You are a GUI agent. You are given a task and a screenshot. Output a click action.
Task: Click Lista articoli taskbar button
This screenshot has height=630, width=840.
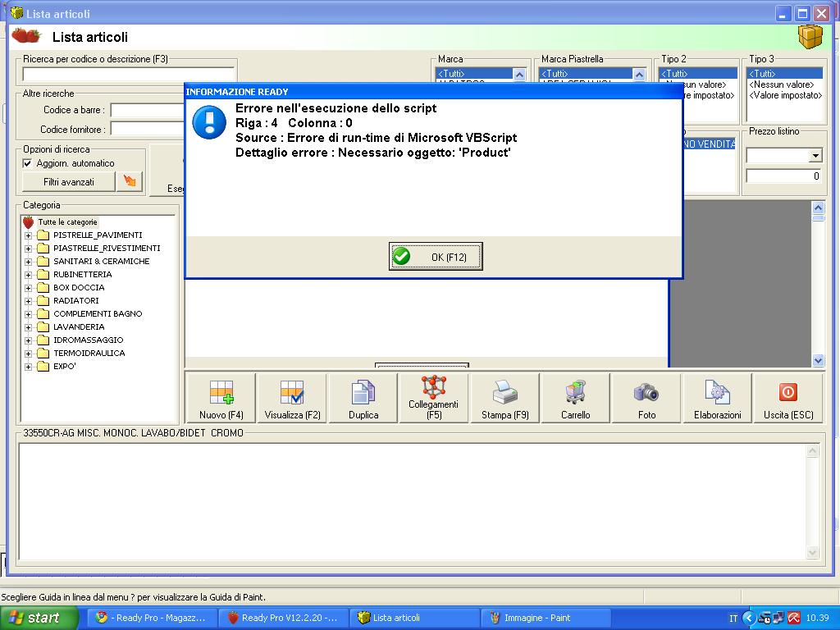click(414, 618)
